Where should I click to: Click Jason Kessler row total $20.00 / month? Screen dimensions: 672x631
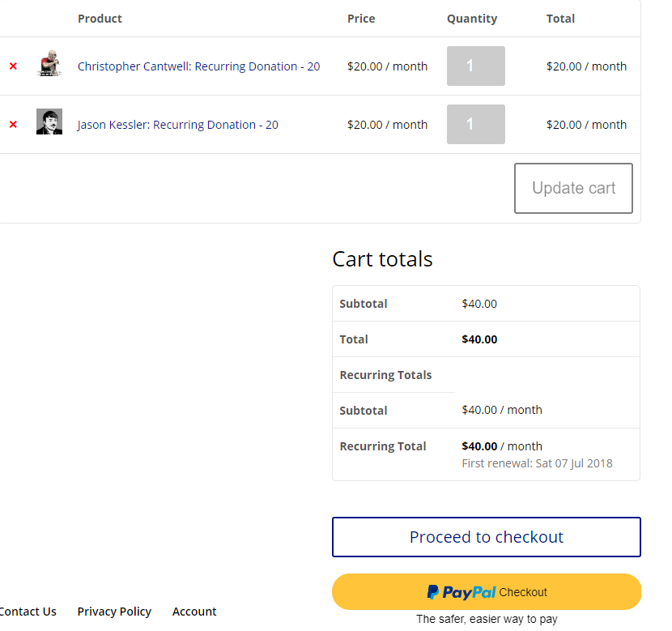[587, 125]
